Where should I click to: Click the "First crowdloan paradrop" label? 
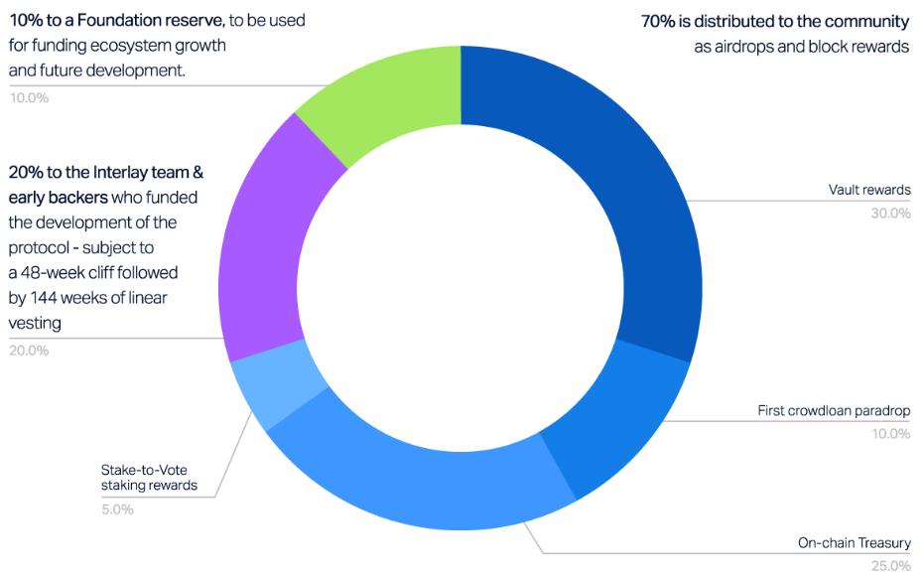pos(834,410)
